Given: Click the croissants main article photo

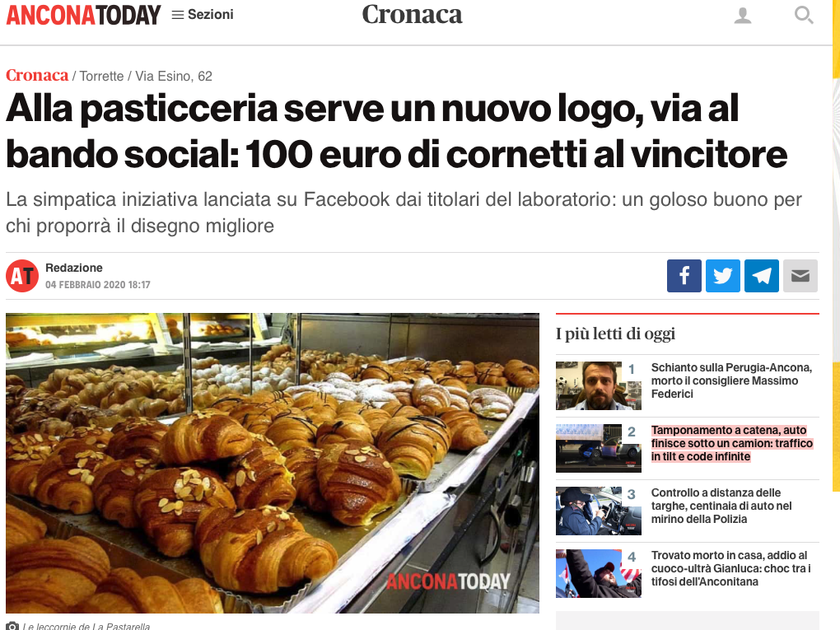Looking at the screenshot, I should point(273,463).
